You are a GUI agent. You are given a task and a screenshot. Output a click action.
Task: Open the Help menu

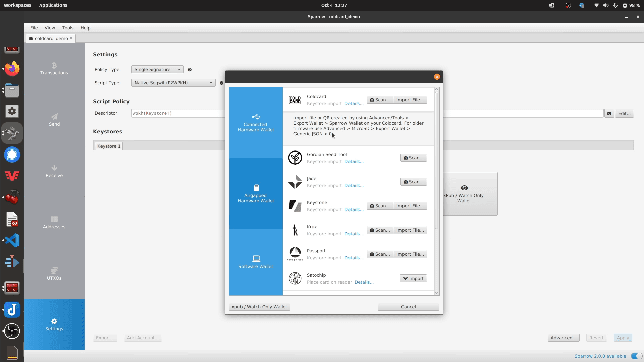(x=85, y=28)
